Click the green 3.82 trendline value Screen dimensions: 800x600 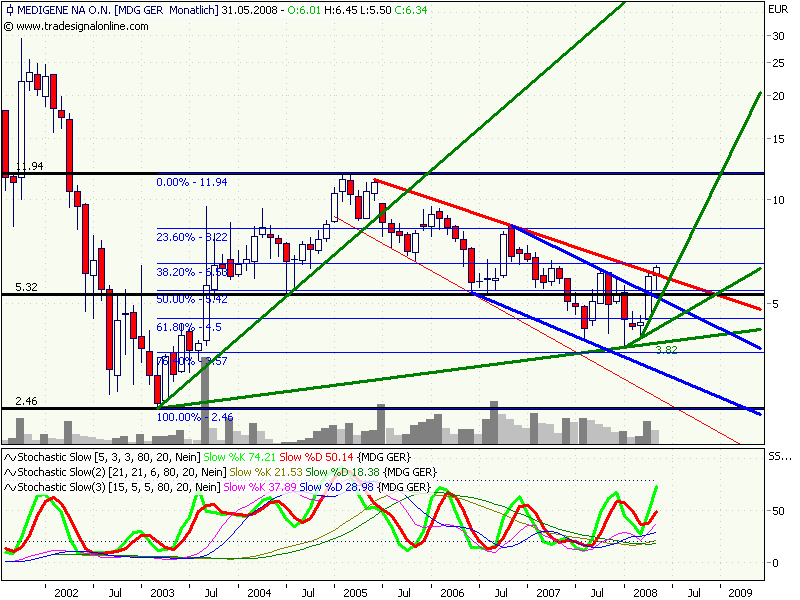click(x=666, y=350)
